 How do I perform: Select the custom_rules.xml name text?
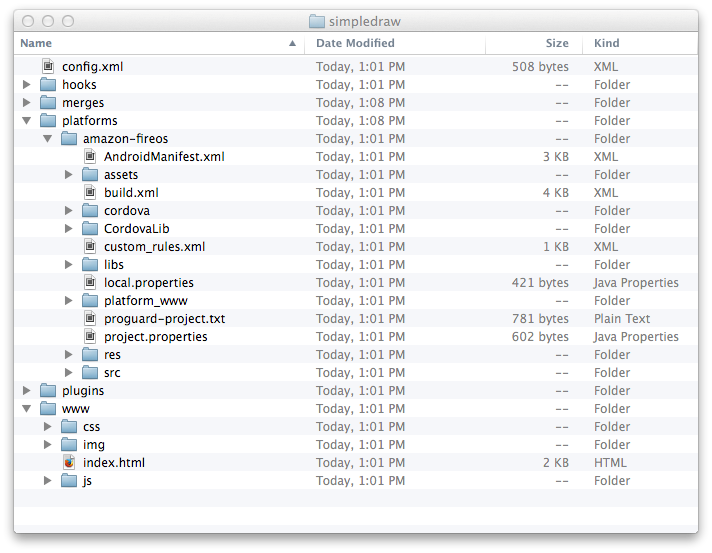coord(154,247)
